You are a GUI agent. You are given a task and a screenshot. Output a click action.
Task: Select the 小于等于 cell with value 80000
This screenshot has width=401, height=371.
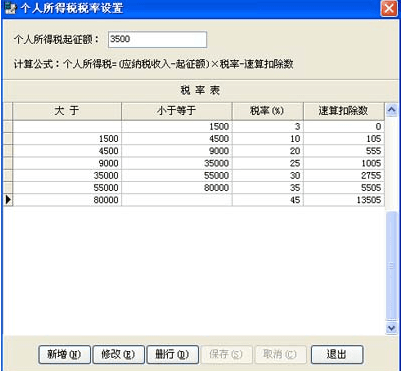[x=177, y=188]
